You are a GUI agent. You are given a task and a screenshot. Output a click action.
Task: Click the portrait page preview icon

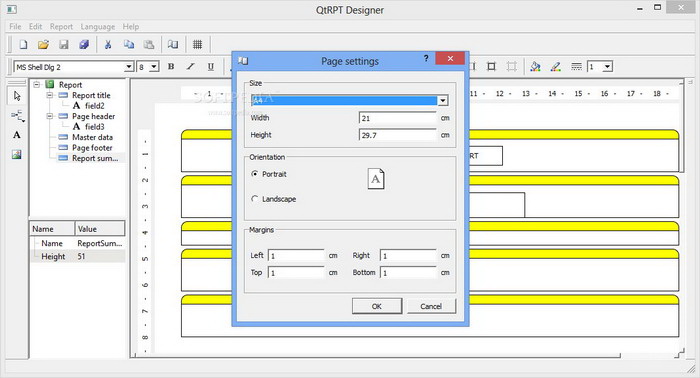376,179
